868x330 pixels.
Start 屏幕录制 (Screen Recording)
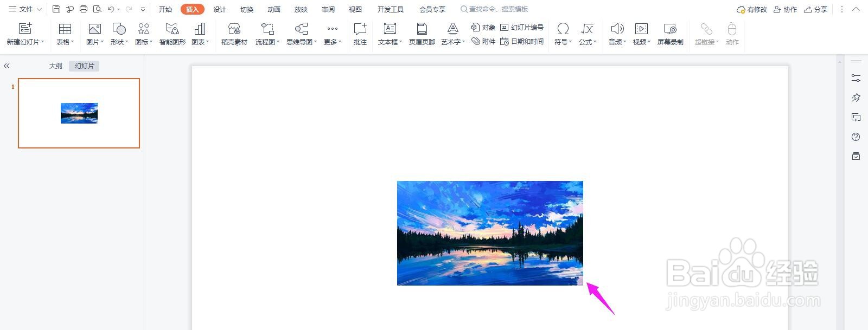(x=671, y=34)
